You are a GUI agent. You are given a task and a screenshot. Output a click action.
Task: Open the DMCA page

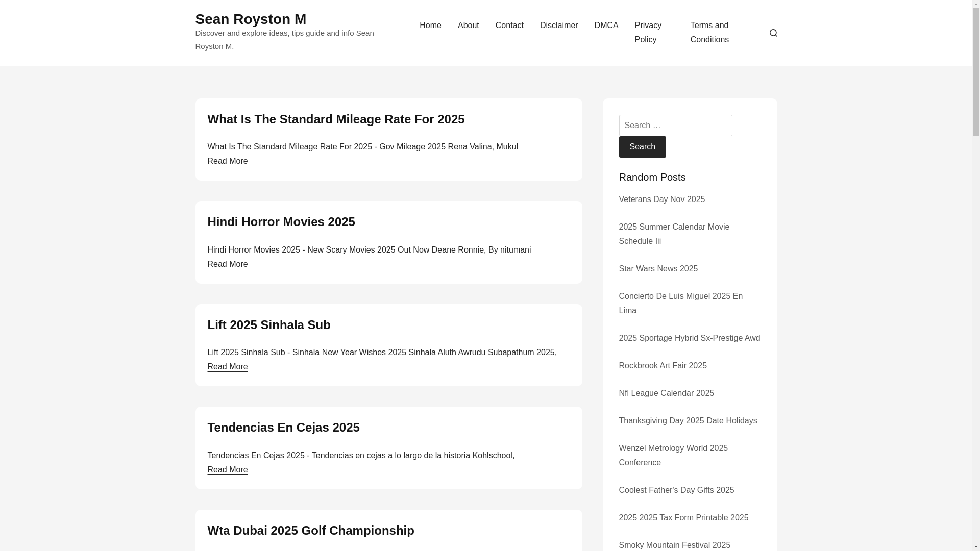(x=606, y=26)
